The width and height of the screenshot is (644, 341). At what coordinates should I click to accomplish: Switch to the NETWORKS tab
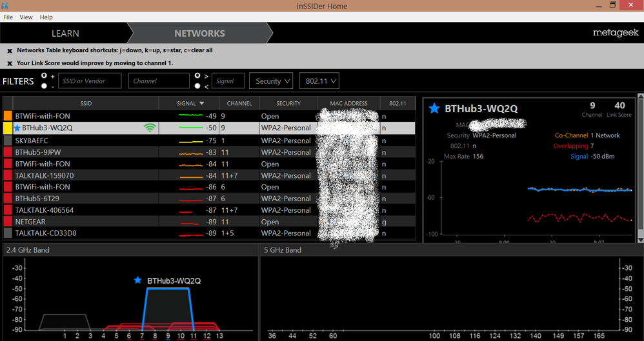coord(199,34)
